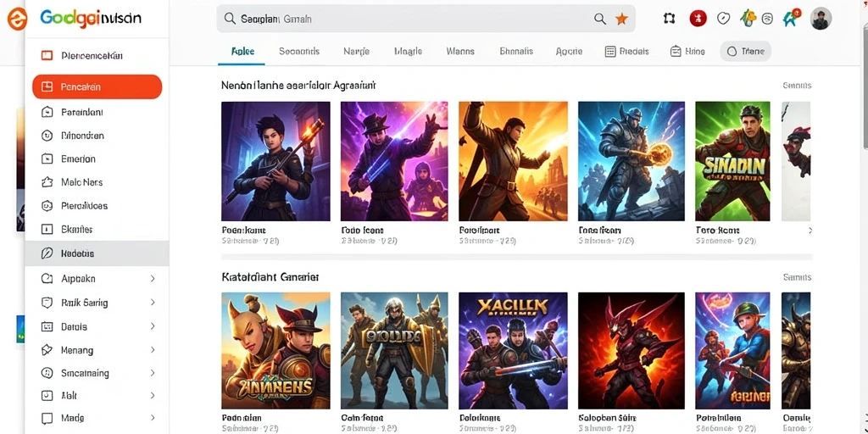Image resolution: width=868 pixels, height=434 pixels.
Task: Expand the Rmik Sarrig sidebar chevron
Action: point(153,303)
